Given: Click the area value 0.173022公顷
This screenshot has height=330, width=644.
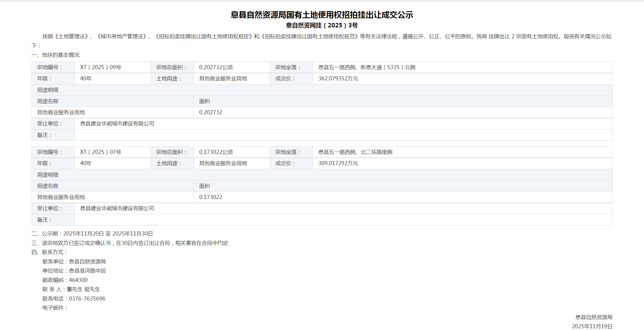Looking at the screenshot, I should point(216,152).
